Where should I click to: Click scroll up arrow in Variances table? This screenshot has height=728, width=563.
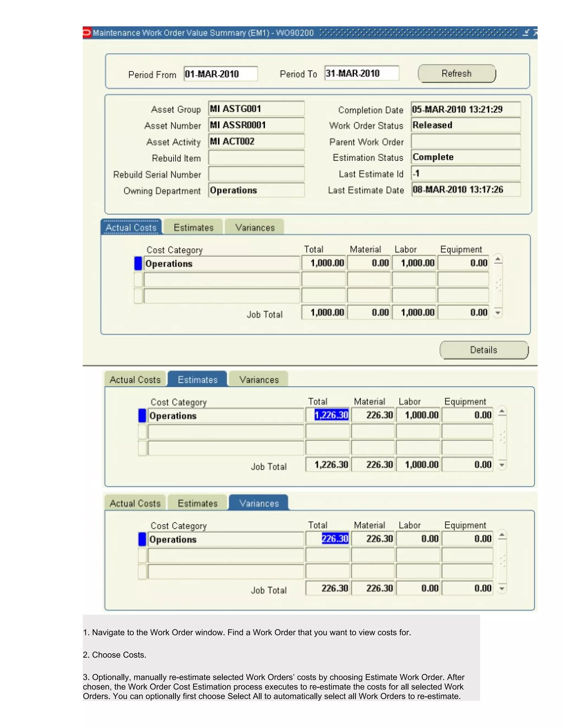tap(502, 535)
